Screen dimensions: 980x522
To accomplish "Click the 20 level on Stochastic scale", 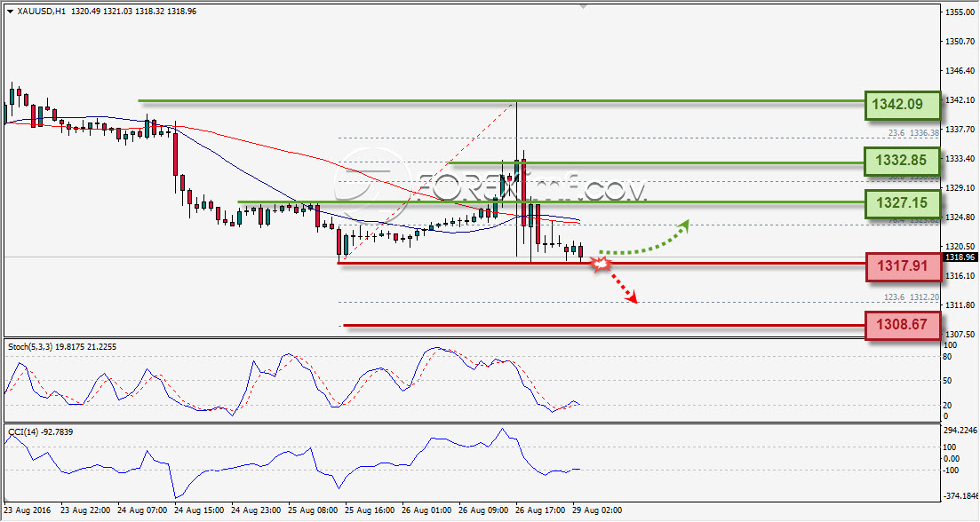I will (947, 405).
